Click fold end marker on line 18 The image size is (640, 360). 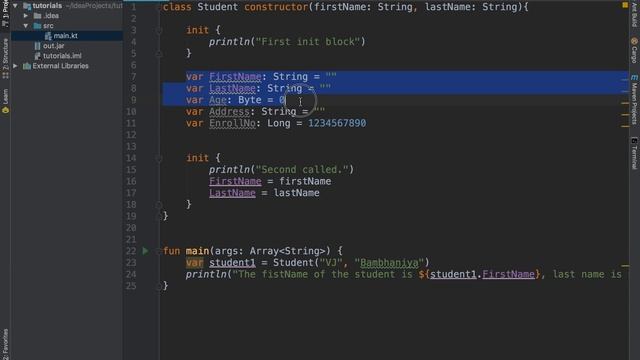click(x=159, y=204)
